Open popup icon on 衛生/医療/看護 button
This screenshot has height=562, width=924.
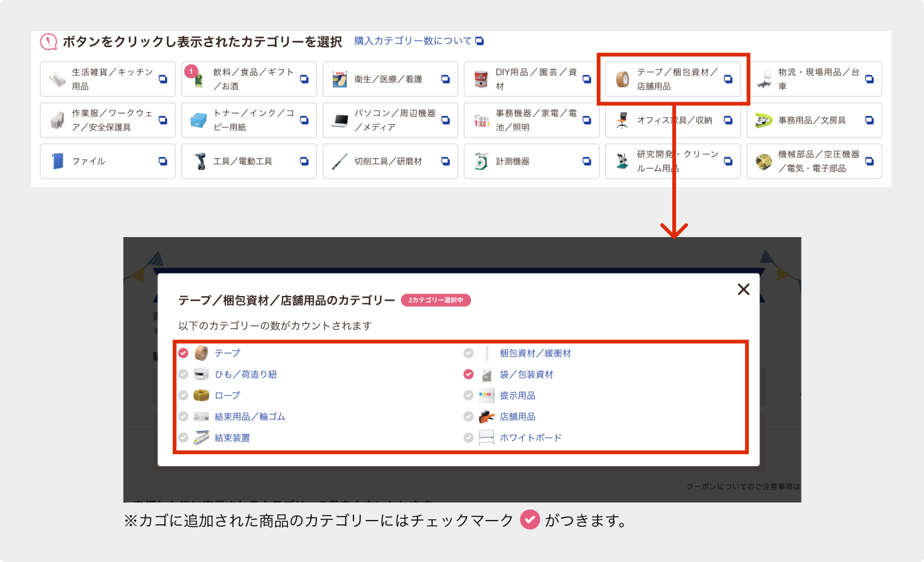coord(445,79)
